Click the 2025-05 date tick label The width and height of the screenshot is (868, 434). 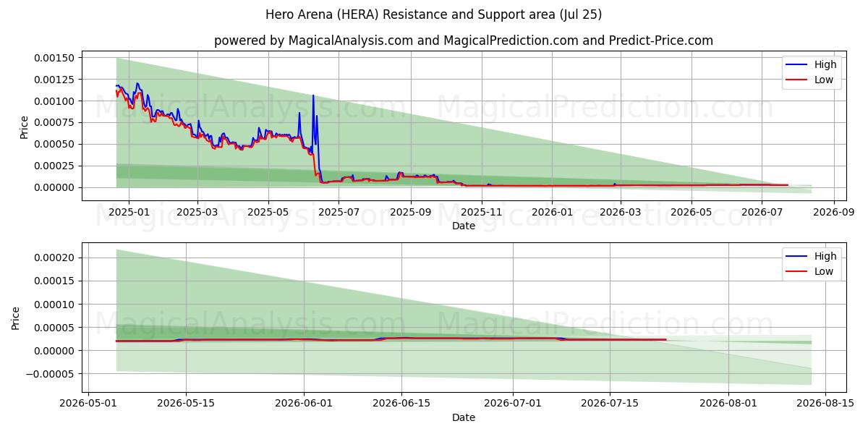click(268, 213)
